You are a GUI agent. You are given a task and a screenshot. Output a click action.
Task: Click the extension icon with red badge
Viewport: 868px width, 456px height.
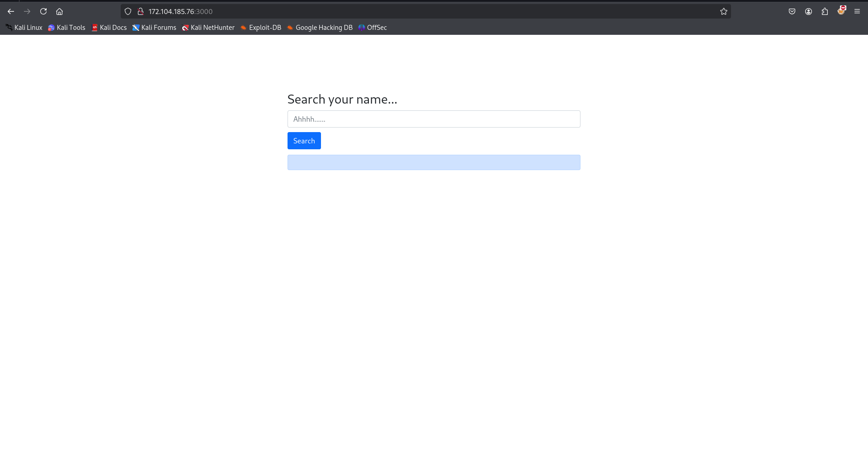[841, 11]
